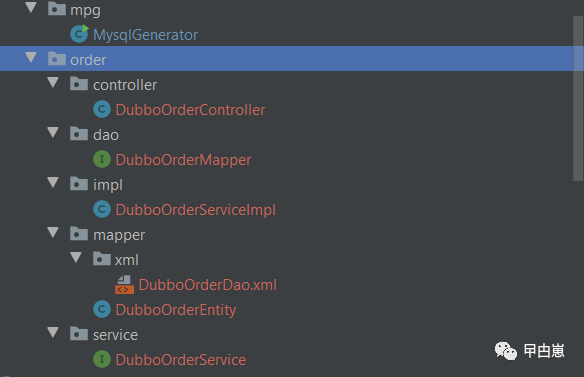
Task: Collapse the dao folder arrow
Action: pyautogui.click(x=53, y=133)
